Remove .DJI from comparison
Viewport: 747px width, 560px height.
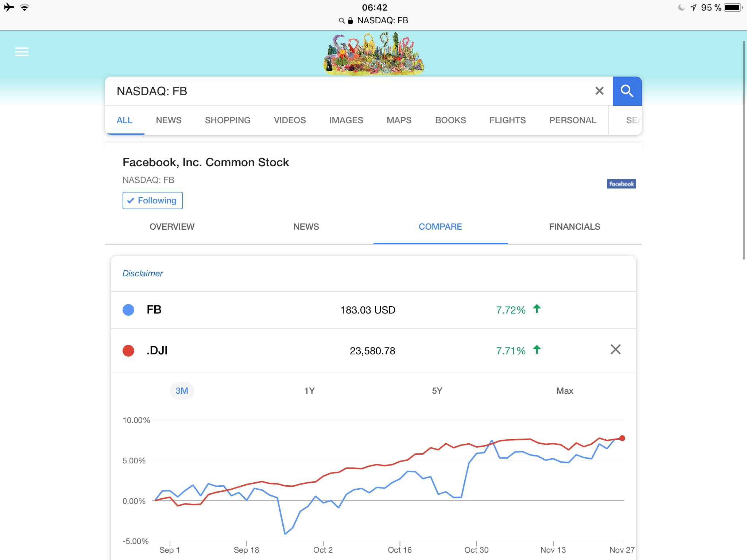615,349
